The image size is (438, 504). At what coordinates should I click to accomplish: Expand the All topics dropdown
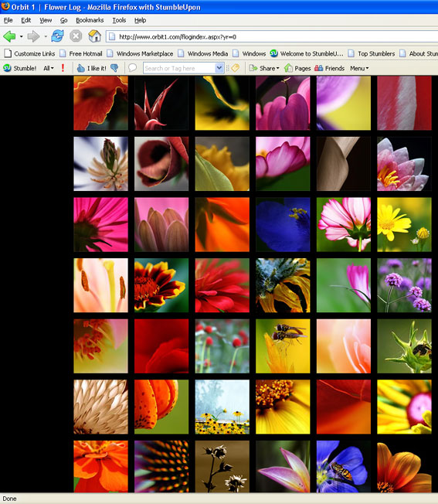tap(49, 68)
